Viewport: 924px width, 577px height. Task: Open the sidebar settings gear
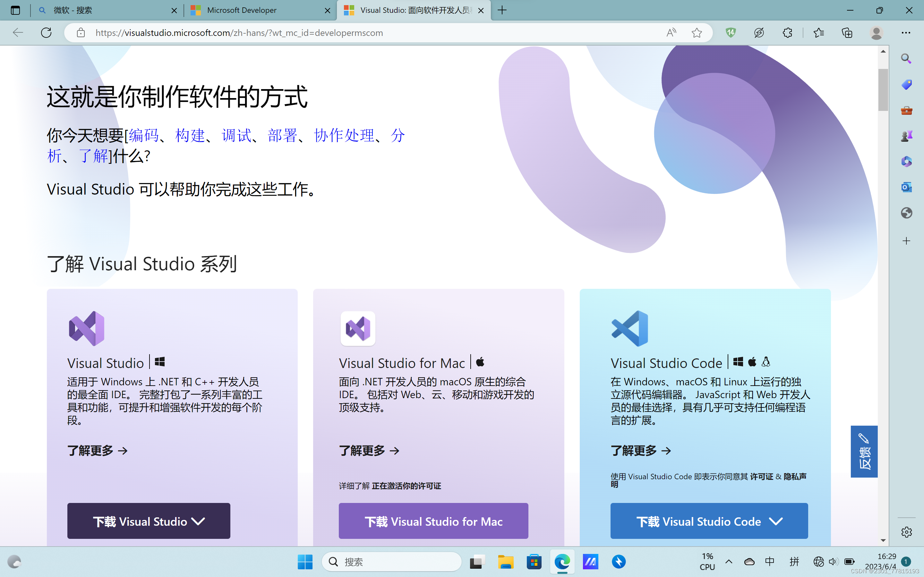[906, 531]
